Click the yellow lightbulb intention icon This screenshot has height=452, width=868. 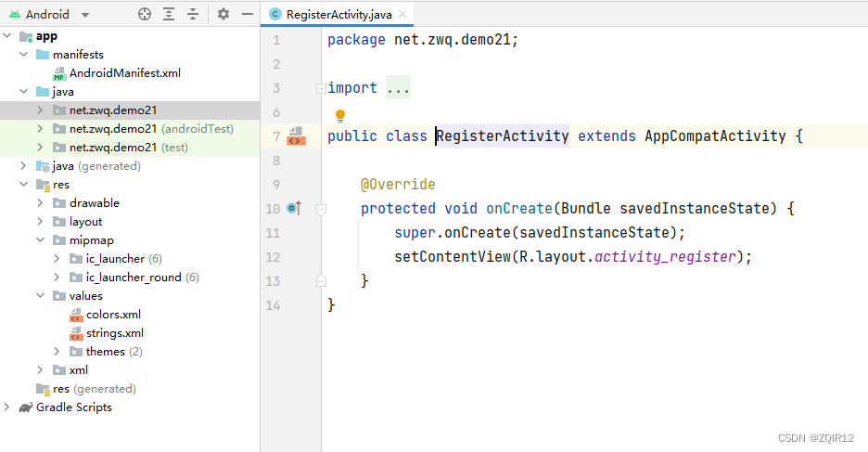tap(340, 115)
